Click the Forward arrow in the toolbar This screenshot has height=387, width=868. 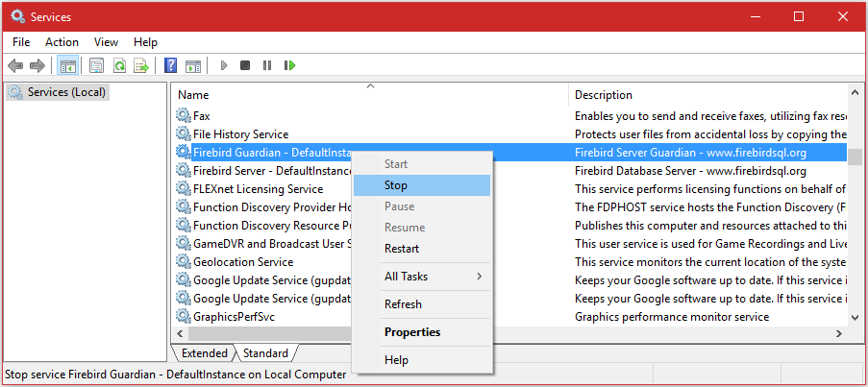[x=37, y=65]
